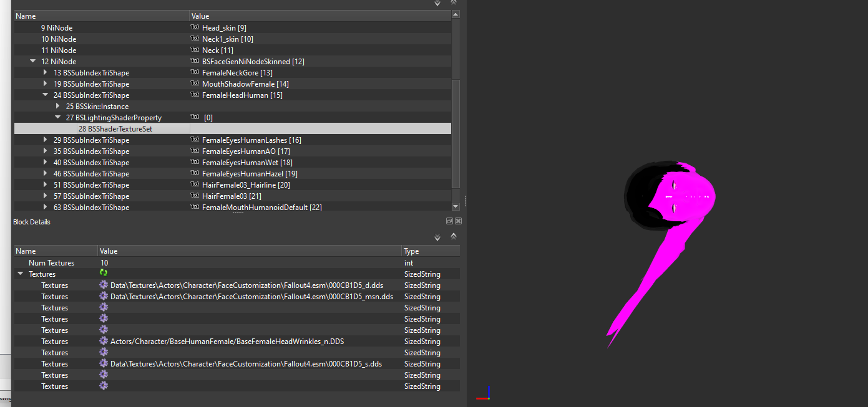Float the Block Details dock panel

pyautogui.click(x=449, y=221)
